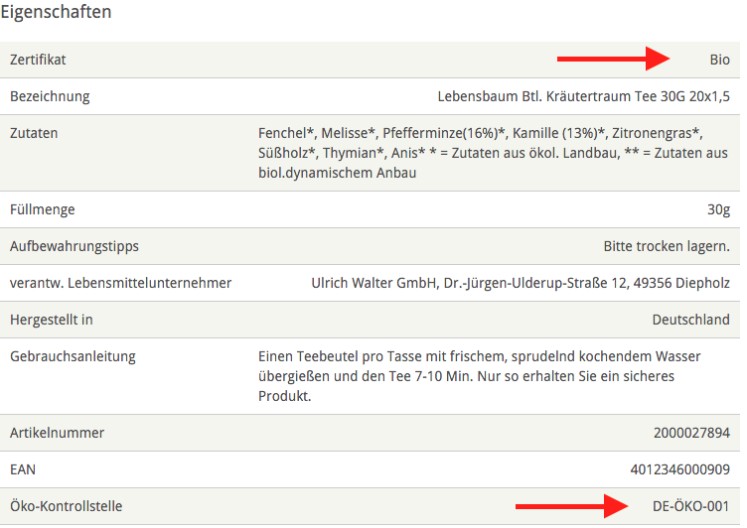Select the Bezeichnung label
Image resolution: width=747 pixels, height=528 pixels.
pos(50,97)
